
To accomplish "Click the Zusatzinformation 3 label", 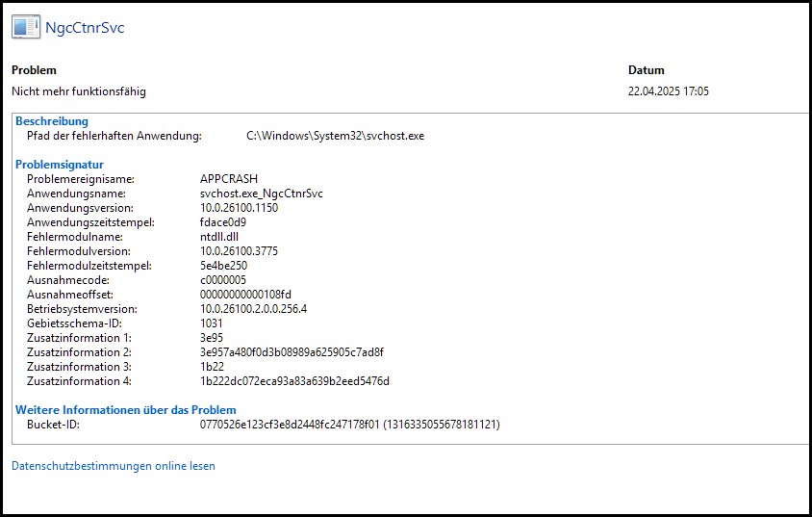I will coord(79,367).
